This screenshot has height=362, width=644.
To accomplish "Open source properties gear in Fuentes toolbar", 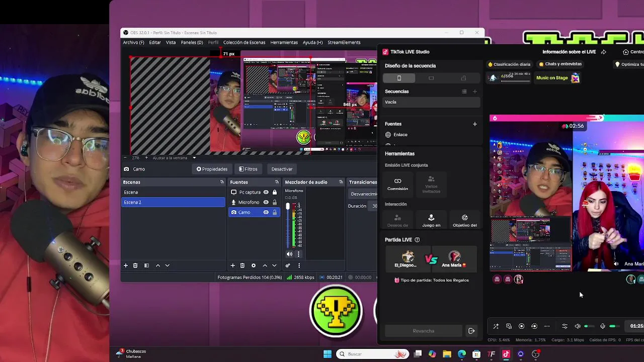I will [253, 265].
